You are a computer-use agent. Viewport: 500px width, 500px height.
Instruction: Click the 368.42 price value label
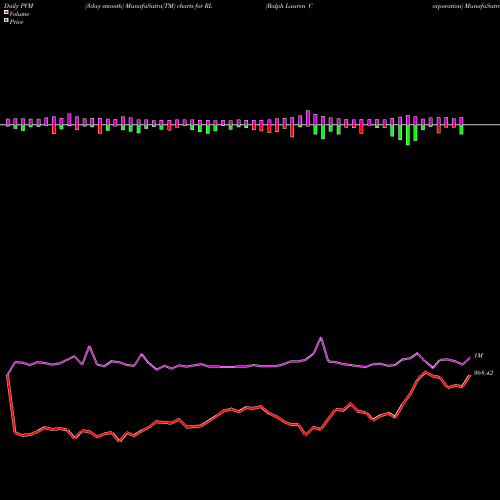click(483, 373)
